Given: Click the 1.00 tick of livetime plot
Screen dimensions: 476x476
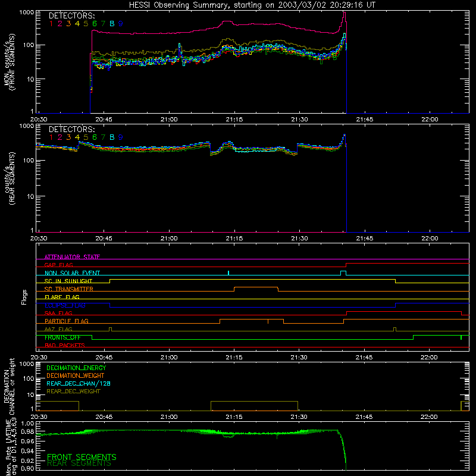Looking at the screenshot, I should click(x=27, y=423).
